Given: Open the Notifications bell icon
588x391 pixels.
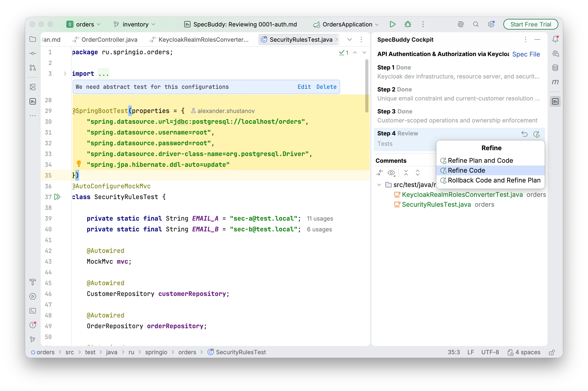Looking at the screenshot, I should pyautogui.click(x=555, y=39).
